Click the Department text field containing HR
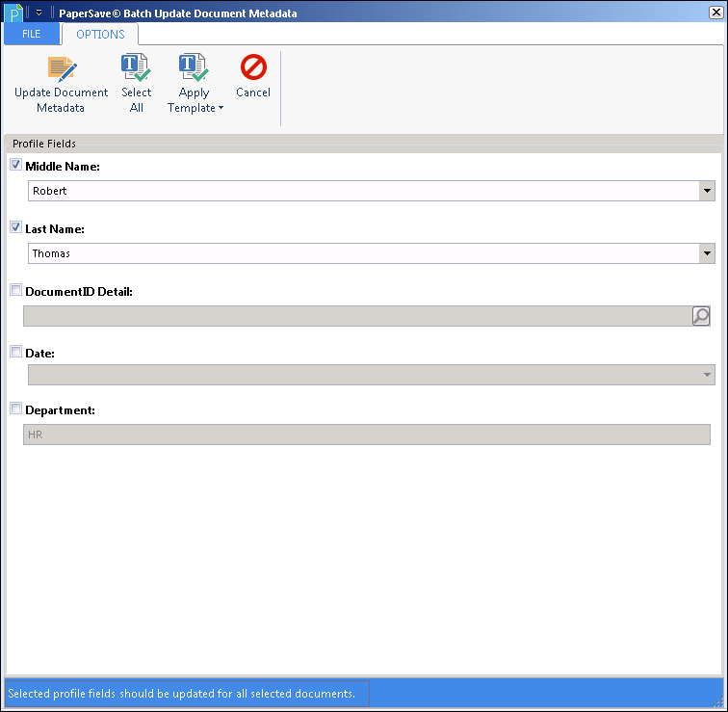 [366, 435]
